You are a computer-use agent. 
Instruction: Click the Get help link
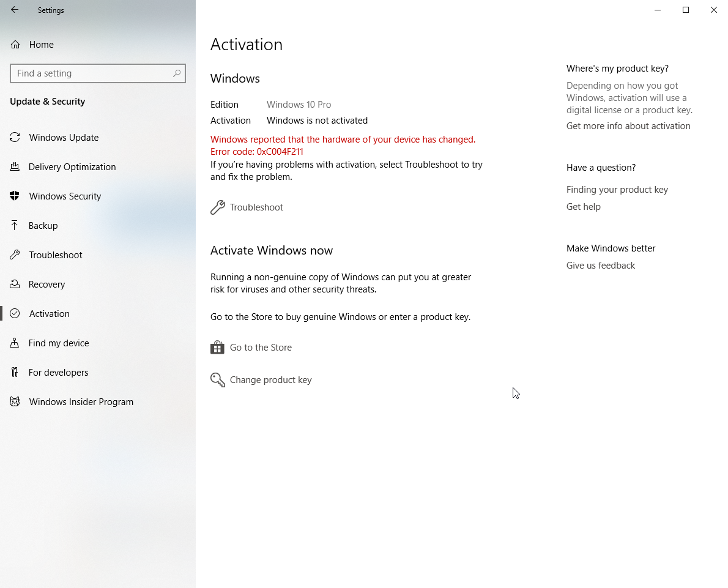[583, 207]
